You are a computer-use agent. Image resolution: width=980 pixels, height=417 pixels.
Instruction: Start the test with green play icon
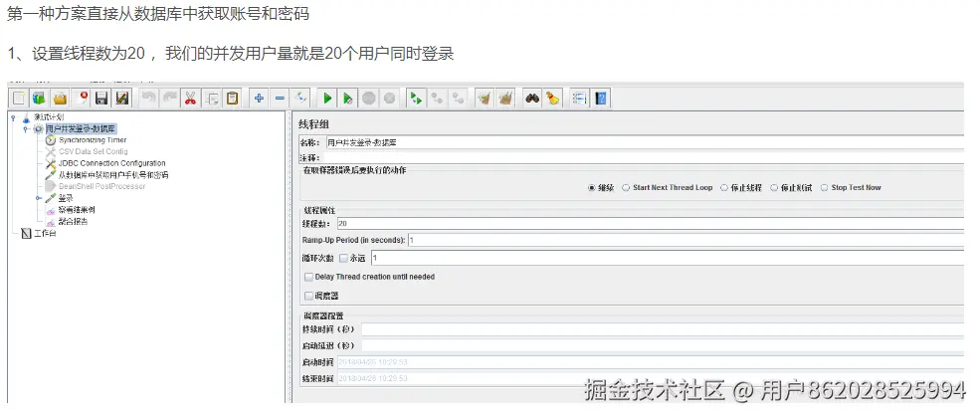(x=327, y=99)
